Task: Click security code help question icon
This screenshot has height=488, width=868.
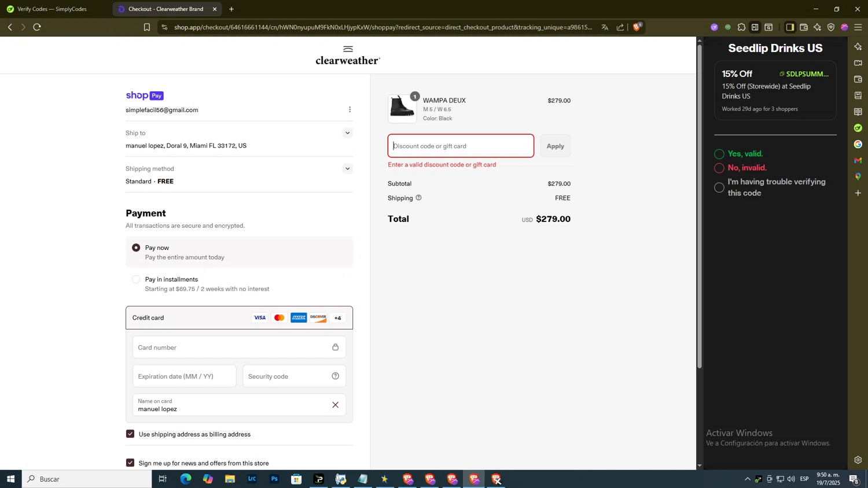Action: coord(335,376)
